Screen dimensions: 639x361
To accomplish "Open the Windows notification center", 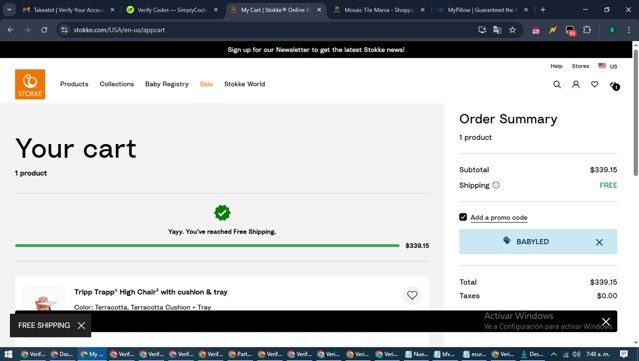I will [x=624, y=354].
